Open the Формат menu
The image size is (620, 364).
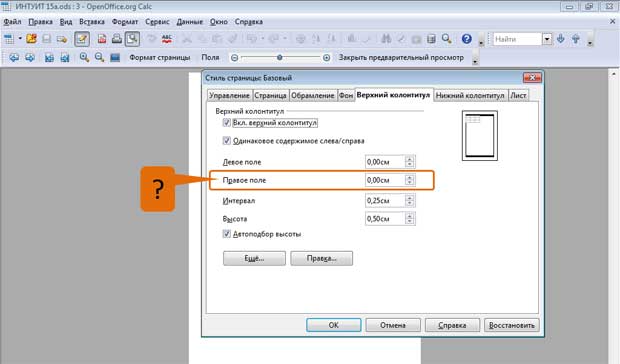[x=125, y=22]
